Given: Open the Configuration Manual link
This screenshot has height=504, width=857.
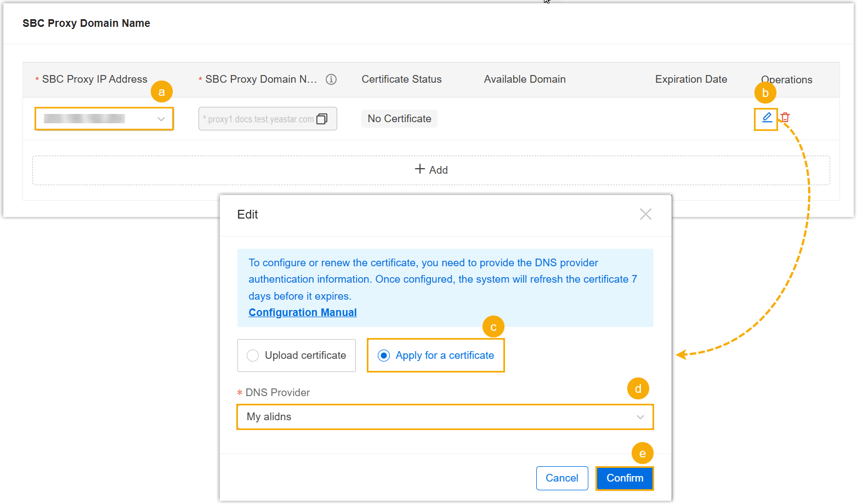Looking at the screenshot, I should [x=302, y=312].
